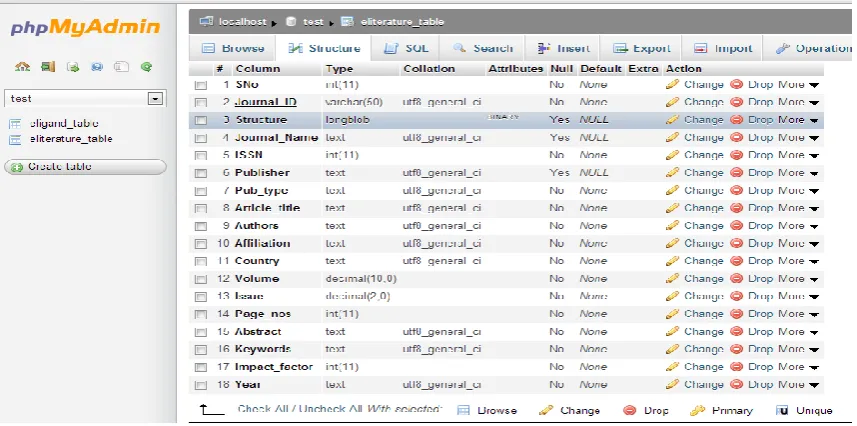
Task: Check the Structure column checkbox
Action: coord(201,120)
